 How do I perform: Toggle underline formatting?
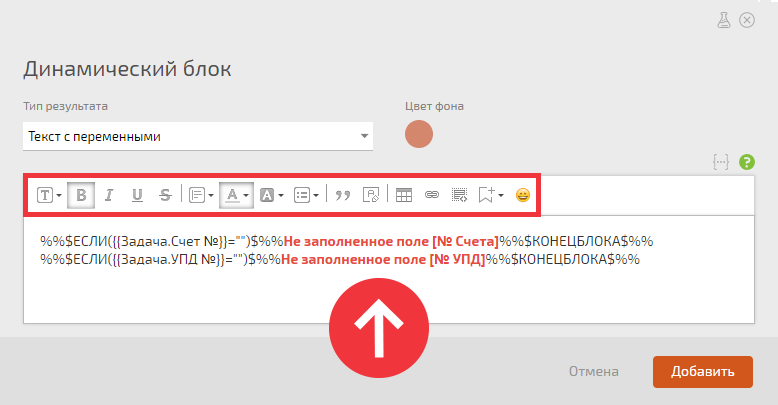[x=137, y=195]
